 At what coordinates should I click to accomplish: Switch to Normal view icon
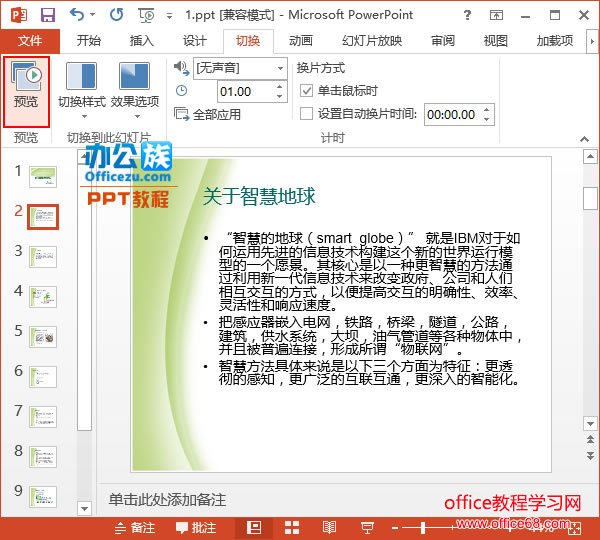tap(254, 528)
